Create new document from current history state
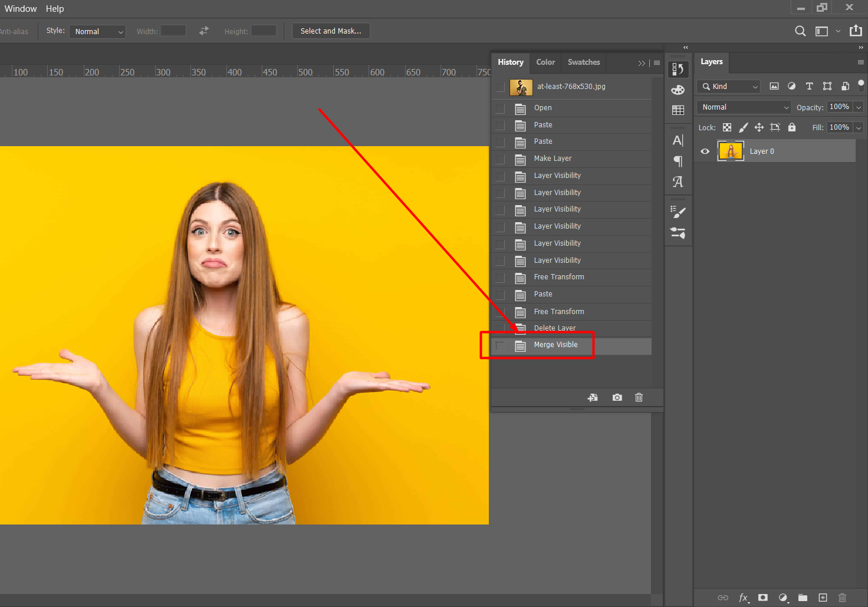The image size is (868, 607). pyautogui.click(x=593, y=398)
